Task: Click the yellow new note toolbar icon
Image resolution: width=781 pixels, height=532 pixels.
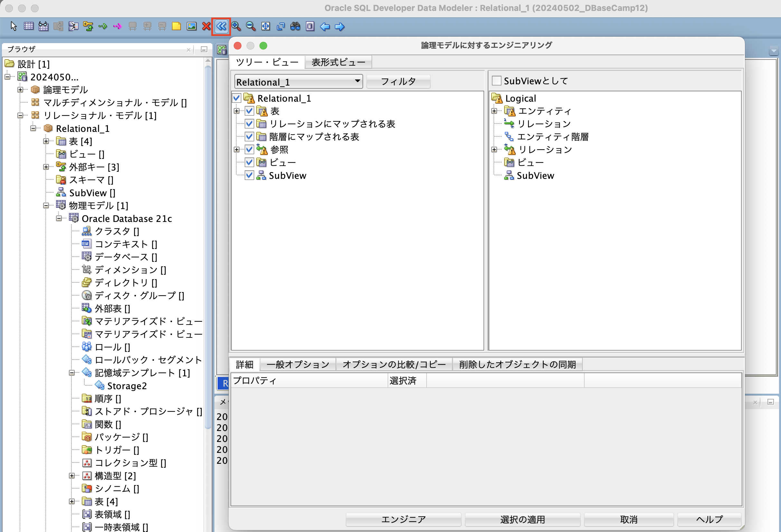Action: [x=176, y=26]
